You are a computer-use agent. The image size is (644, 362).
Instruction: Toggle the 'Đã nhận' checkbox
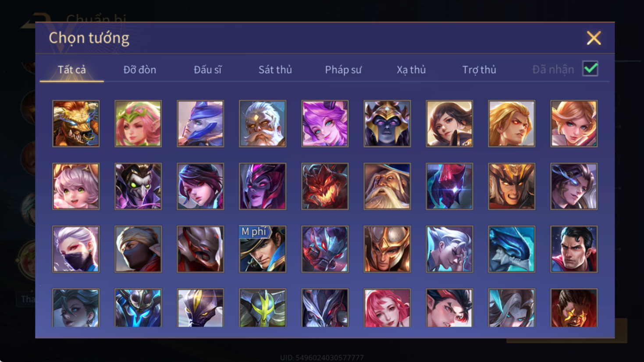pos(590,69)
